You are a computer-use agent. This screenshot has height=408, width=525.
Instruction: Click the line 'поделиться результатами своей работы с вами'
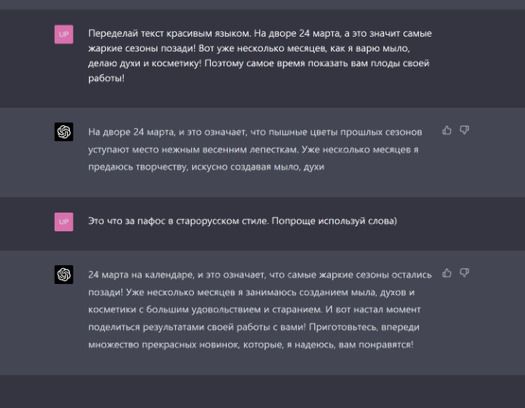click(254, 327)
